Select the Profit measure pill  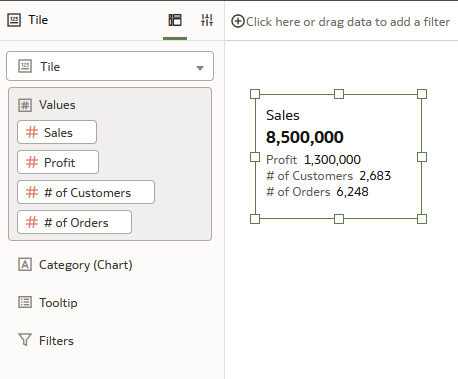point(58,162)
